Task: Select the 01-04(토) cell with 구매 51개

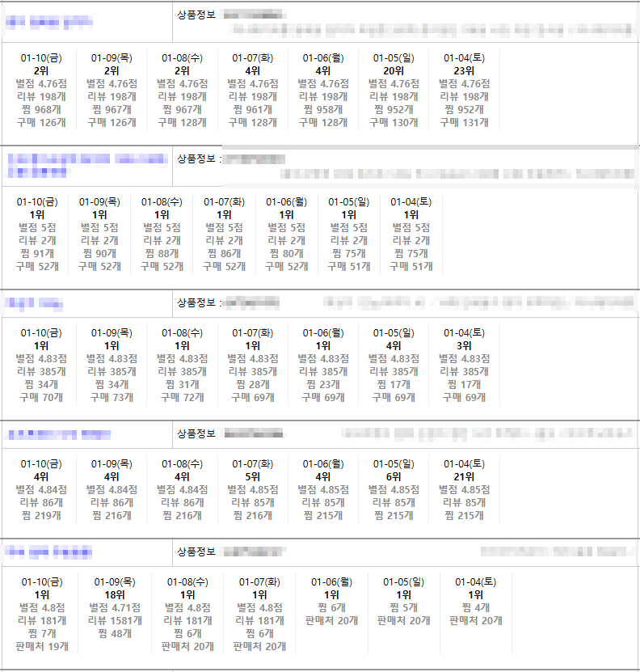Action: pyautogui.click(x=411, y=234)
